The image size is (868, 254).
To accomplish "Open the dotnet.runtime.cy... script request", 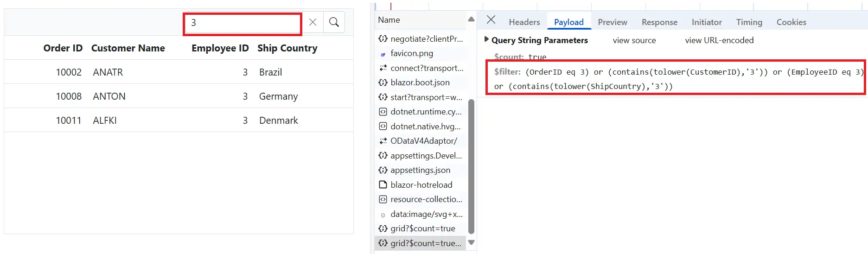I will coord(421,112).
